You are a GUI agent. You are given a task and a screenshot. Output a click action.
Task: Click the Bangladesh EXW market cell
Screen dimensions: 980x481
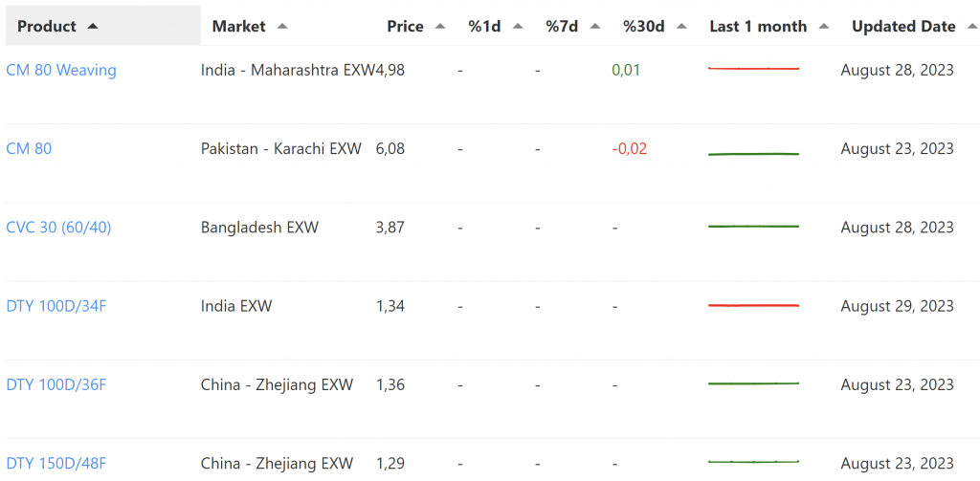[259, 228]
